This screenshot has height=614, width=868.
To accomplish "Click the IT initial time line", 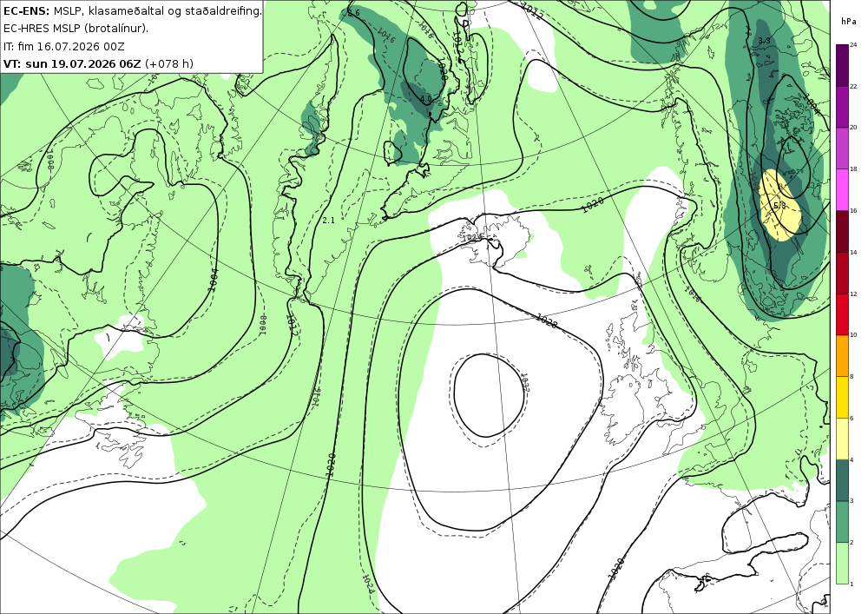I will coord(63,46).
